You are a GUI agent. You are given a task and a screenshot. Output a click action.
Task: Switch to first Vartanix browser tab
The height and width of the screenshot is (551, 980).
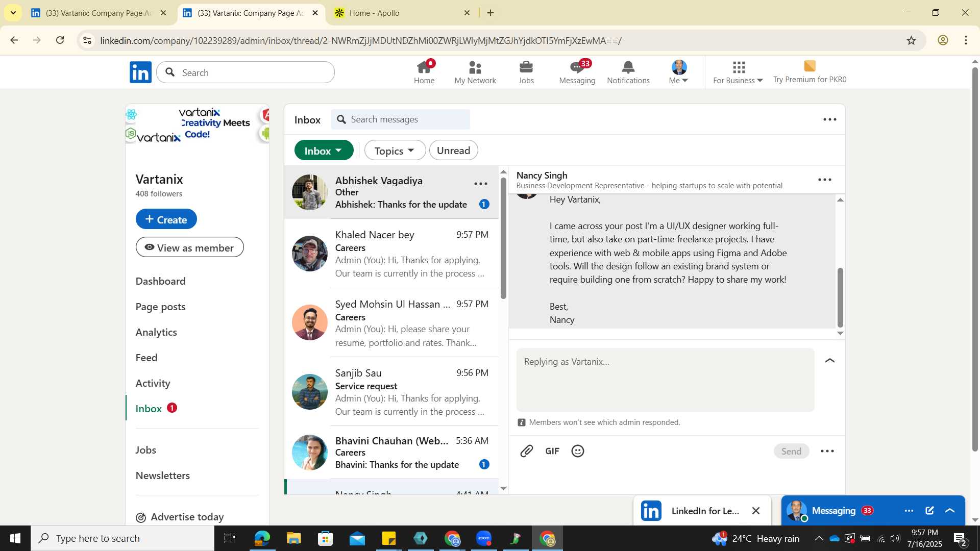[98, 13]
